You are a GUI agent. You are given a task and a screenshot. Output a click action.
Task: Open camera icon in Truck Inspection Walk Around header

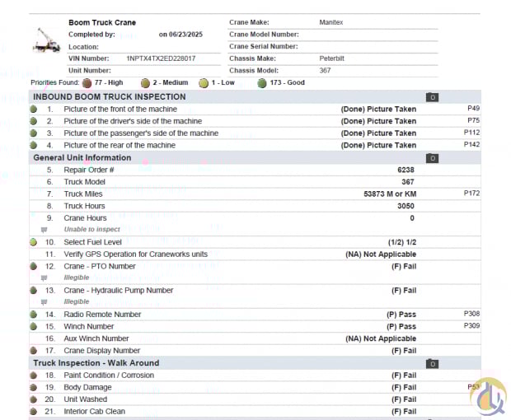tap(432, 364)
